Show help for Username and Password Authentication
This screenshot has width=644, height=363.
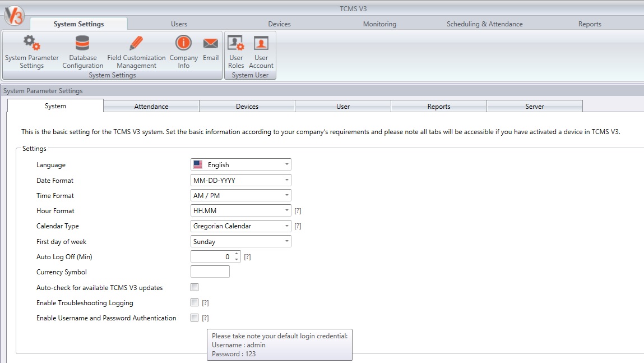205,318
